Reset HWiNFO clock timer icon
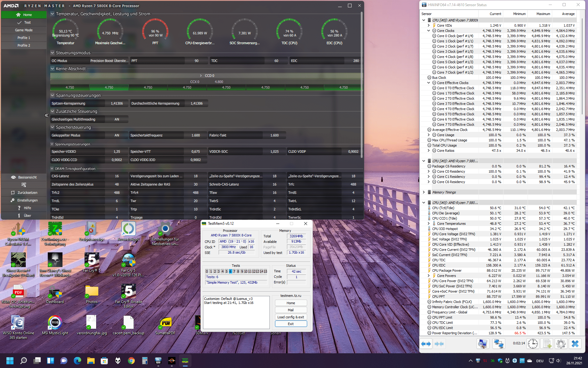The image size is (588, 368). [533, 344]
